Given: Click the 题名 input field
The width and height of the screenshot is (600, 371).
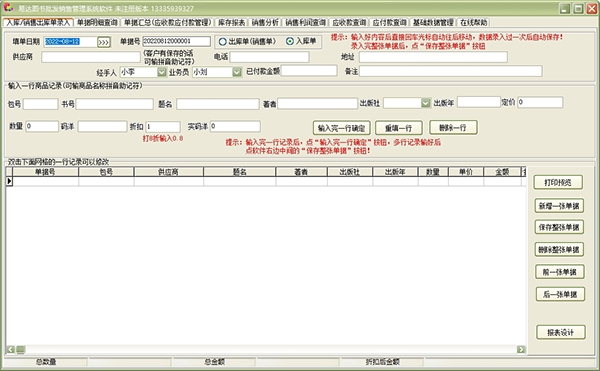Looking at the screenshot, I should 218,104.
